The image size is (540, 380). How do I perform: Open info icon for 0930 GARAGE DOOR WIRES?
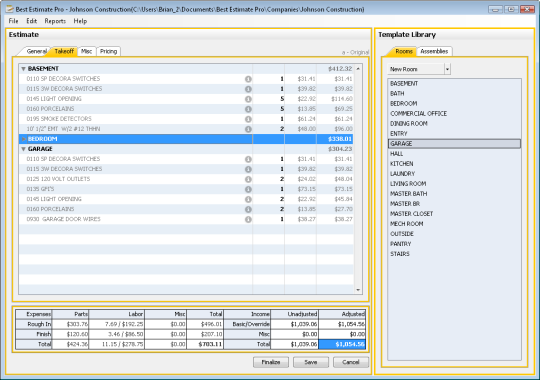tap(248, 219)
